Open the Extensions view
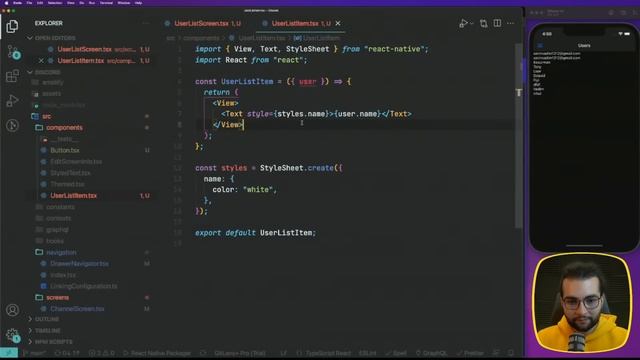 12,76
